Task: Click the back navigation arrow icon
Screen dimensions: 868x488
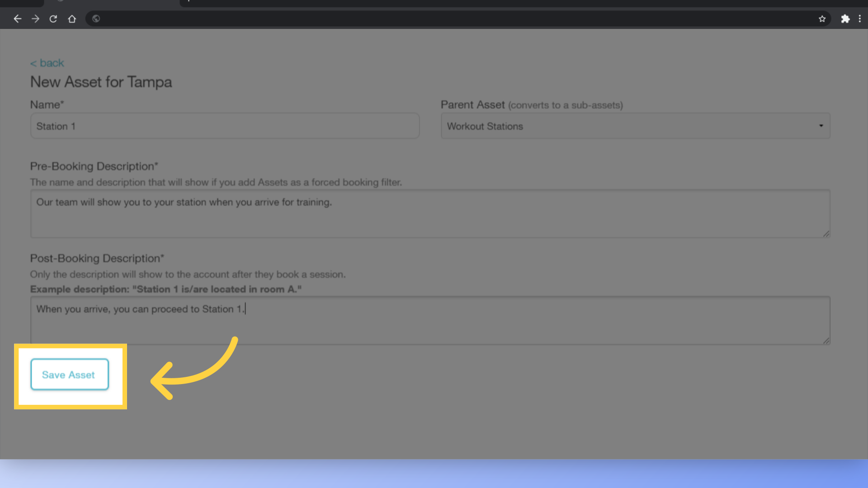Action: (17, 19)
